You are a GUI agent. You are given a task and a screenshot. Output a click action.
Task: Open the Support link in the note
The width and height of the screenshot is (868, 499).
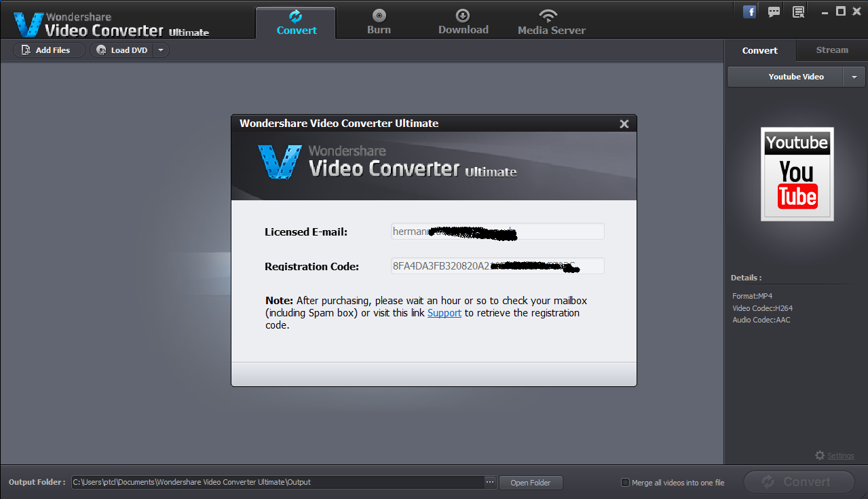pos(445,313)
